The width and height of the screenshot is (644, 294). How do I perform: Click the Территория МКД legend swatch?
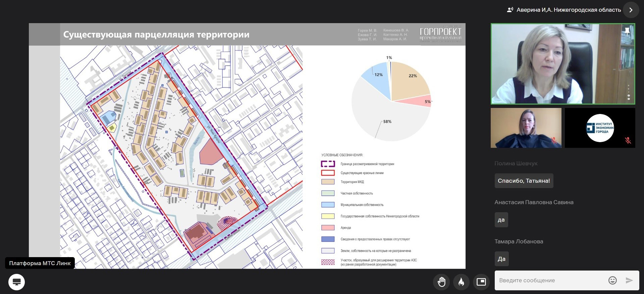click(x=328, y=182)
